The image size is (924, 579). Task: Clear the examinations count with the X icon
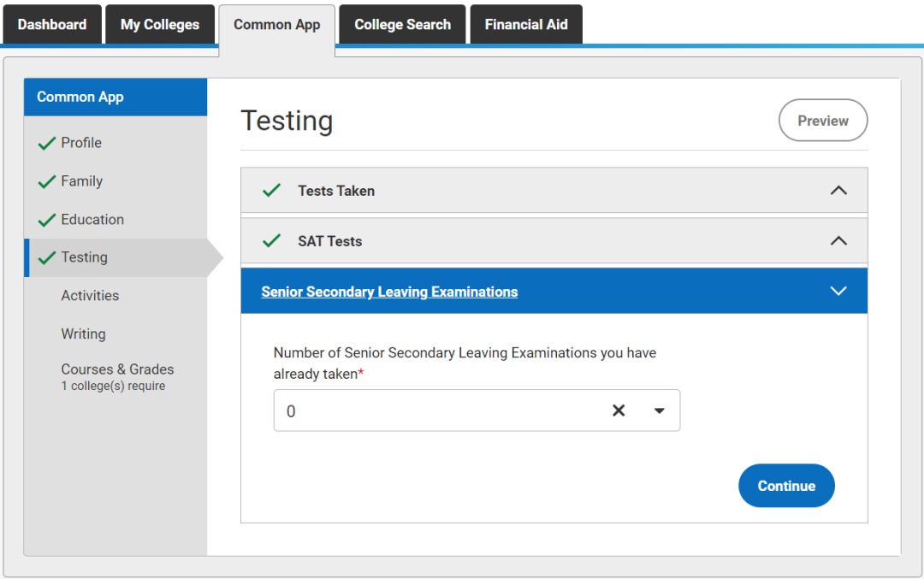click(619, 411)
